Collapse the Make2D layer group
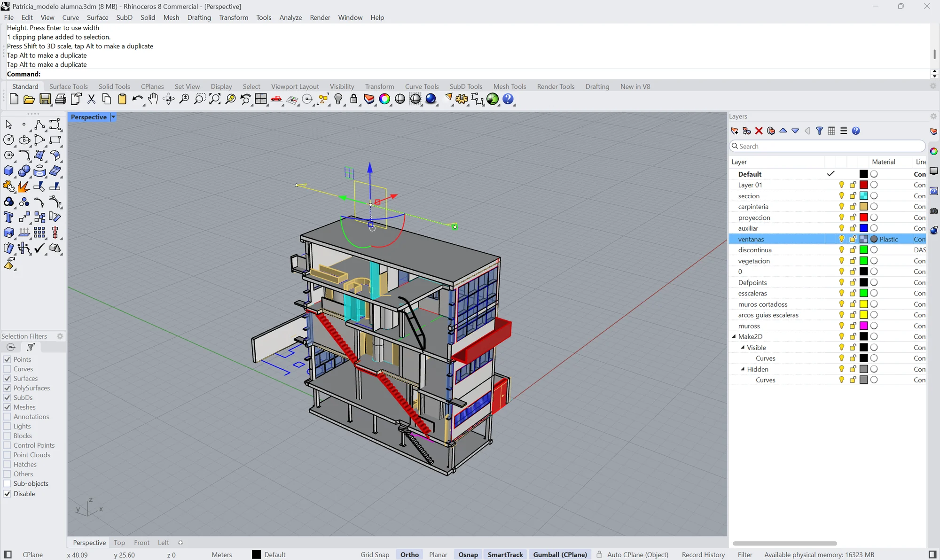 pos(734,336)
